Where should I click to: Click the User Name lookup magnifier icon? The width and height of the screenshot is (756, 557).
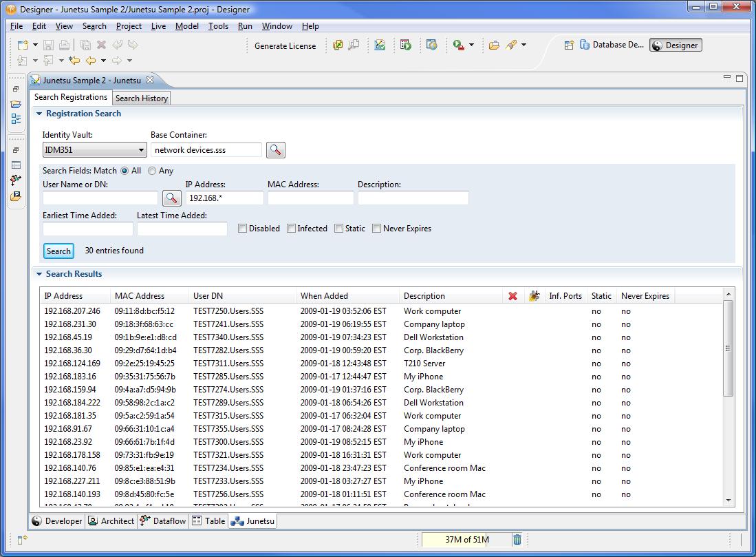tap(171, 198)
